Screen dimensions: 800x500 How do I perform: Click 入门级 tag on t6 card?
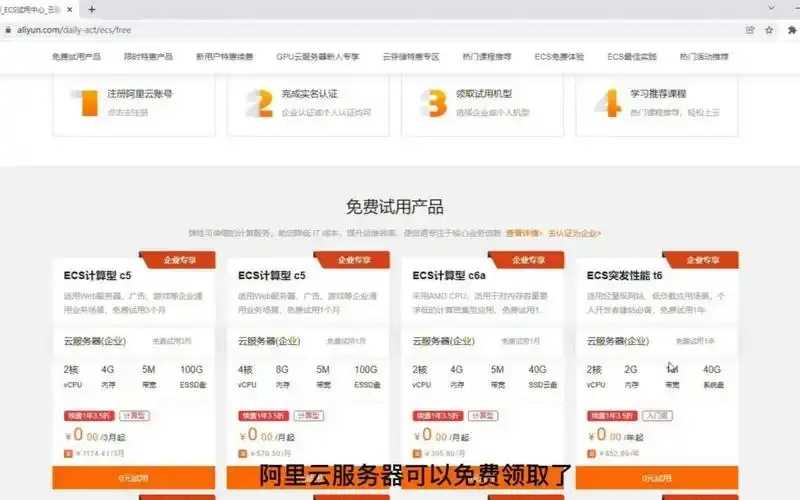pyautogui.click(x=657, y=416)
